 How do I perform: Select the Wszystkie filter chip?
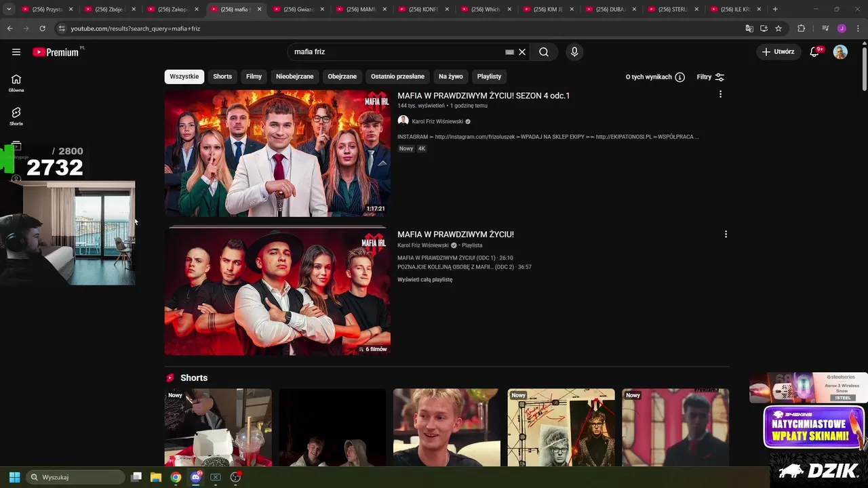click(184, 77)
